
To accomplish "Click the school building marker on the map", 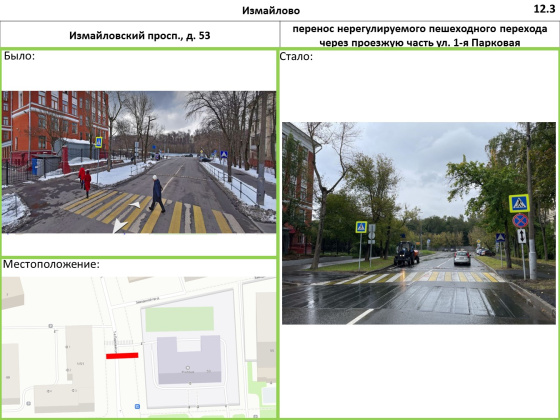I will [188, 368].
